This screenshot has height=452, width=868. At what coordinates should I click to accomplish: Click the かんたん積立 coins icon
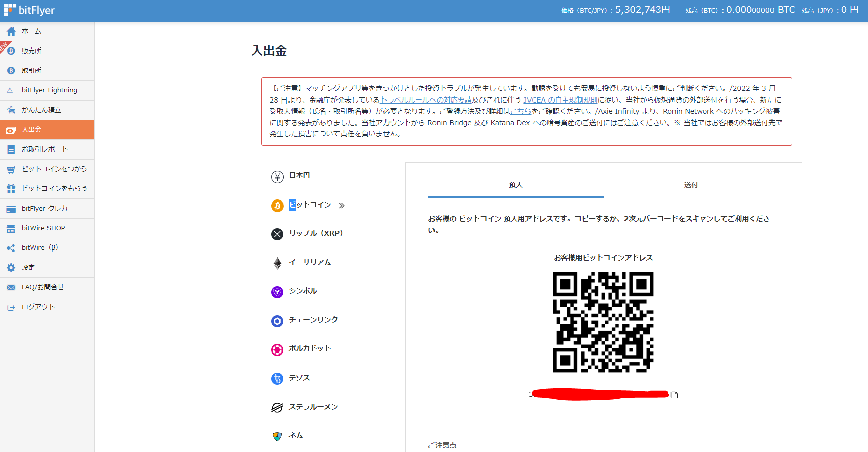pos(11,110)
